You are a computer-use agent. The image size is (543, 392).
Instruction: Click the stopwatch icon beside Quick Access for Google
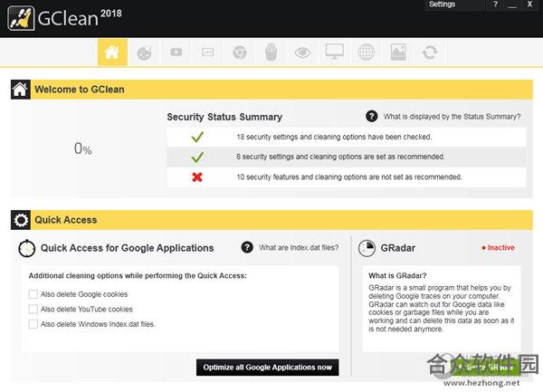[26, 248]
